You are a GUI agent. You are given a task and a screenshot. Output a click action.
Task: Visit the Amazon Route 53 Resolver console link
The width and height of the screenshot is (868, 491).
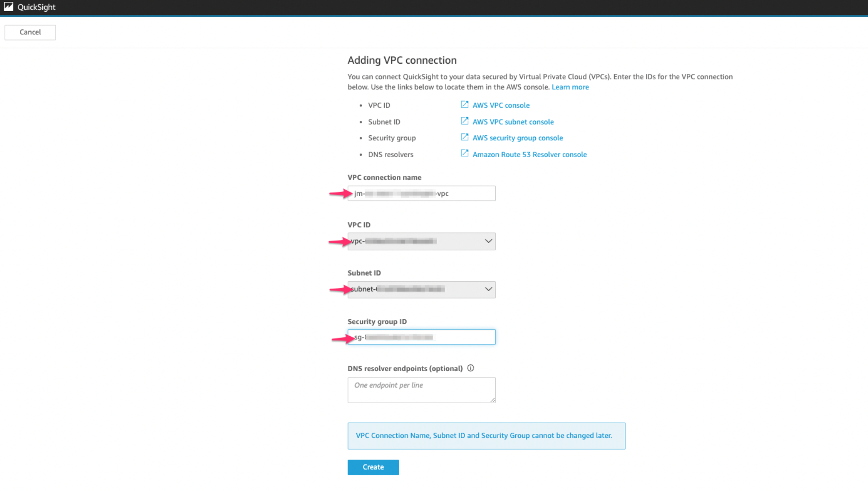(x=529, y=154)
